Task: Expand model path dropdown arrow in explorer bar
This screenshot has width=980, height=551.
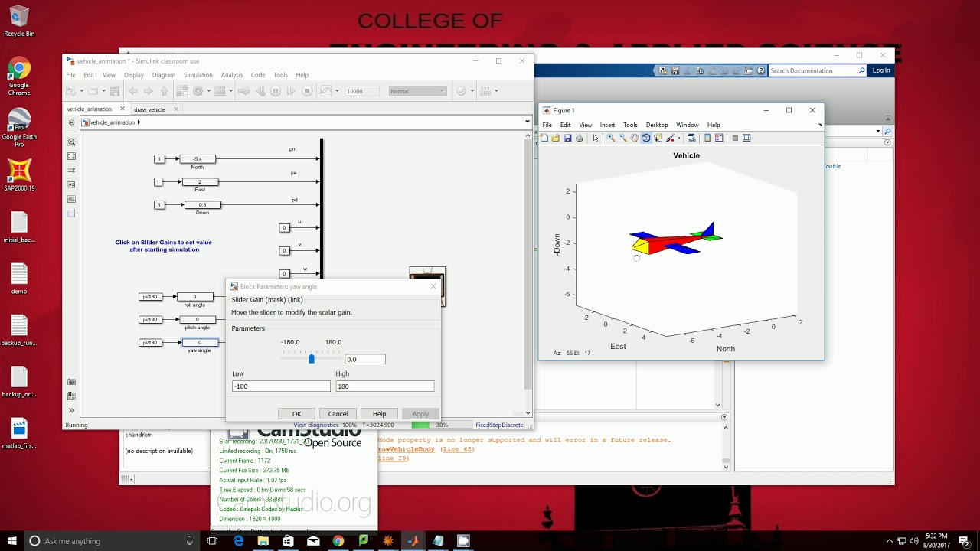Action: 527,122
